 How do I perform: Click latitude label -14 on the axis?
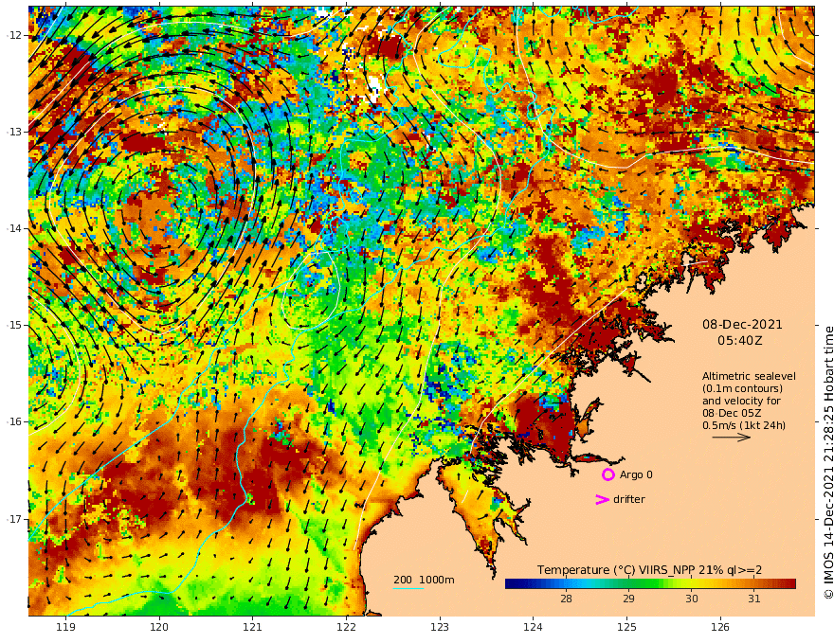point(14,228)
